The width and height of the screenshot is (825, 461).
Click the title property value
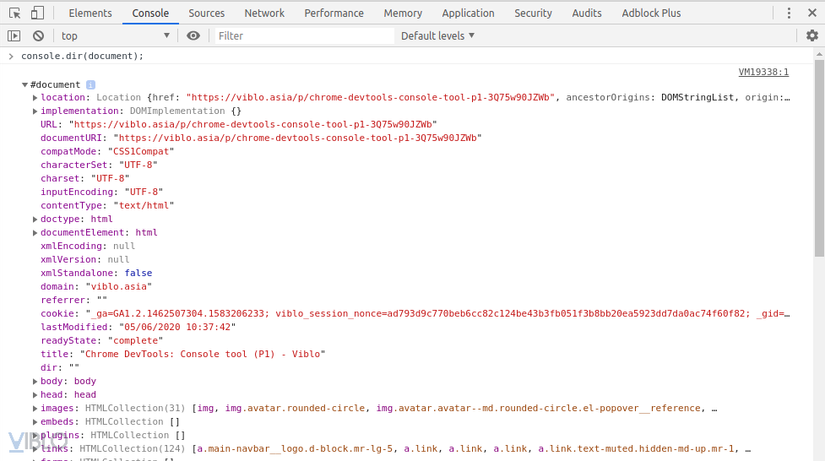click(203, 354)
